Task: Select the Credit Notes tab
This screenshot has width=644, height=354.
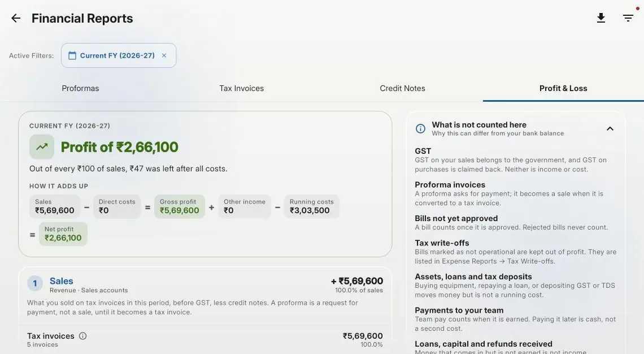Action: coord(402,88)
